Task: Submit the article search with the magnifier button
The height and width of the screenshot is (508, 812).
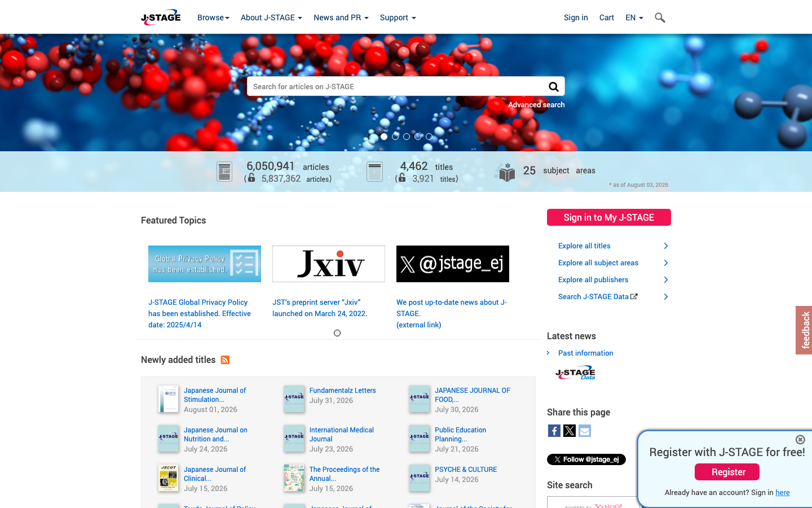Action: click(x=554, y=86)
